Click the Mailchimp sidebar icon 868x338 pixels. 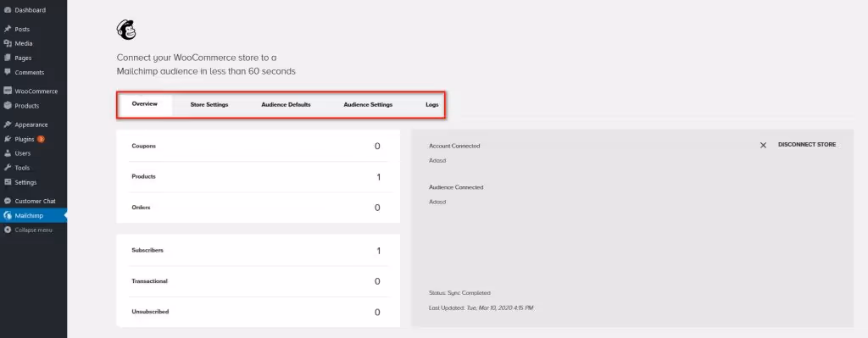7,215
